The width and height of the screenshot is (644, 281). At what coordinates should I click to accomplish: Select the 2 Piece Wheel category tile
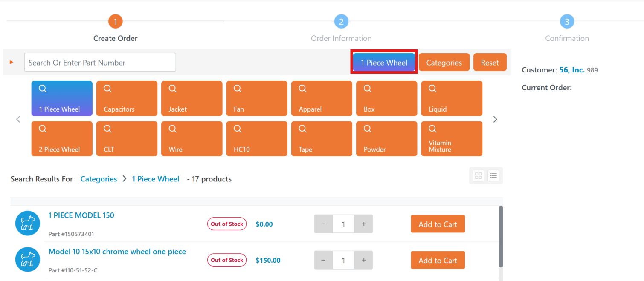coord(62,139)
